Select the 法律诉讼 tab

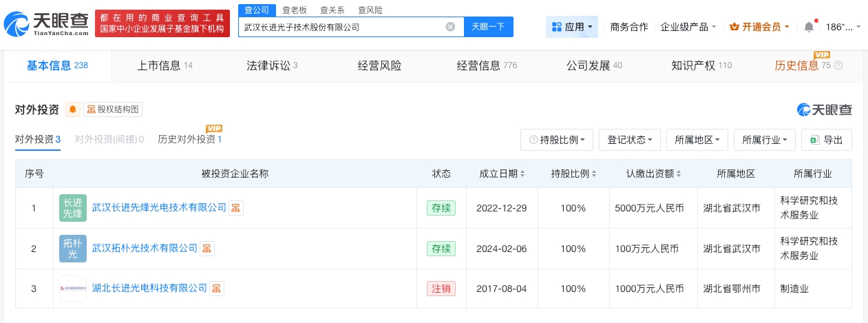(x=272, y=66)
